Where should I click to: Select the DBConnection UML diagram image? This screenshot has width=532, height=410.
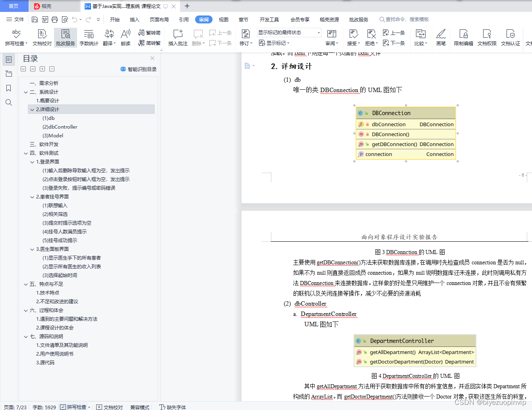(406, 133)
